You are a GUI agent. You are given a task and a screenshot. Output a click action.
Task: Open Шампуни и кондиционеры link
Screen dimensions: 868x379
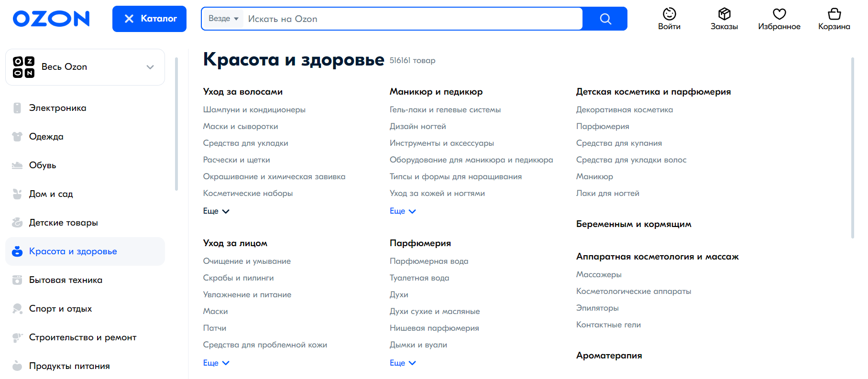(254, 110)
